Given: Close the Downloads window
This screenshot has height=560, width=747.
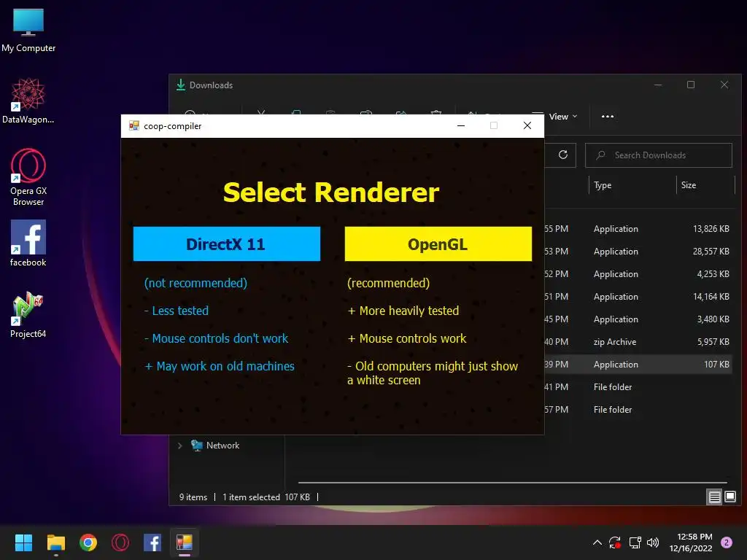Looking at the screenshot, I should (x=724, y=85).
